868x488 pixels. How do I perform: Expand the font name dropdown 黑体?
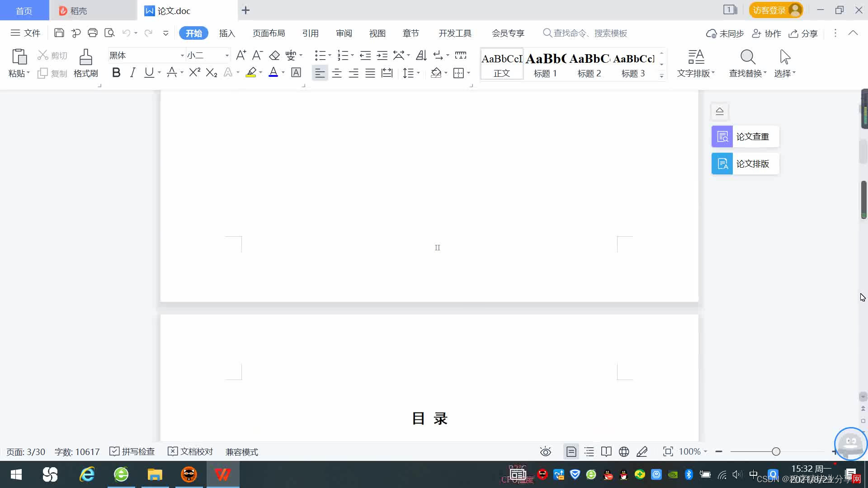point(182,55)
